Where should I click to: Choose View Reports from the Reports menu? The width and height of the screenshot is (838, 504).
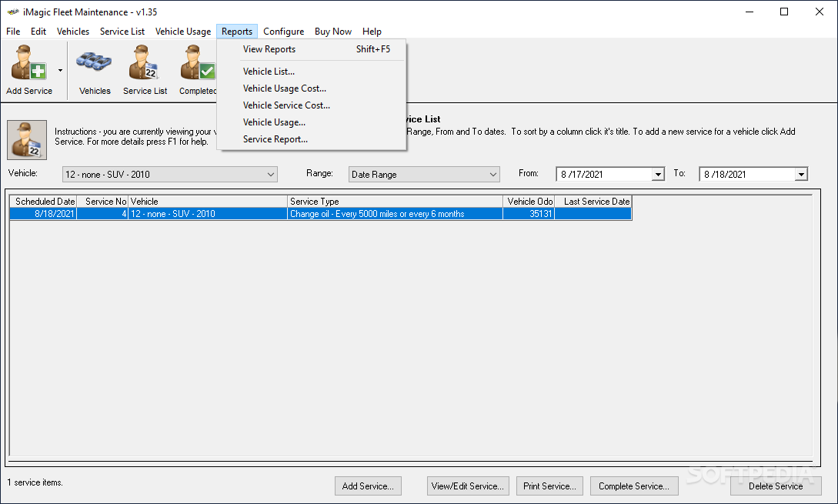click(x=312, y=49)
